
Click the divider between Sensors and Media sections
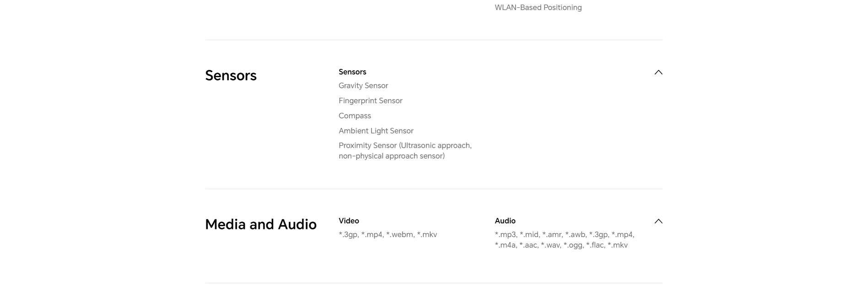[x=434, y=189]
